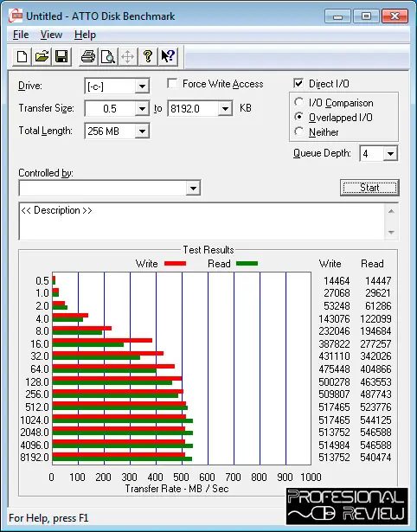Click the Description scrollbar up arrow
Screen dimensions: 417x532
[x=391, y=211]
